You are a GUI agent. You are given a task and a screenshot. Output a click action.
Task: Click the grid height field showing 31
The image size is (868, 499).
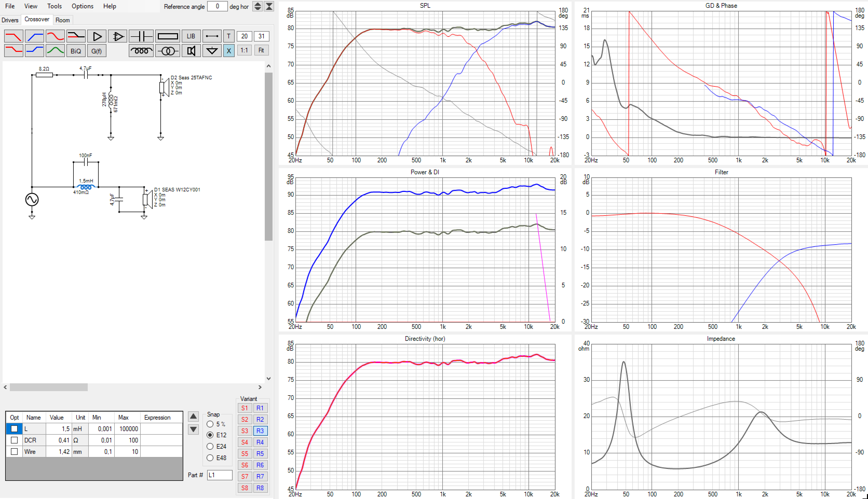click(x=261, y=36)
